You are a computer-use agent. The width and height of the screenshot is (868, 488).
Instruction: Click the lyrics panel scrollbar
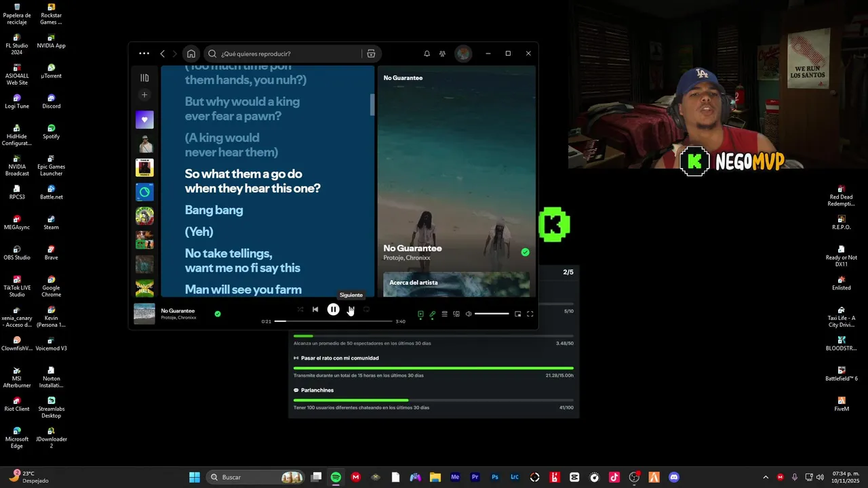point(372,104)
